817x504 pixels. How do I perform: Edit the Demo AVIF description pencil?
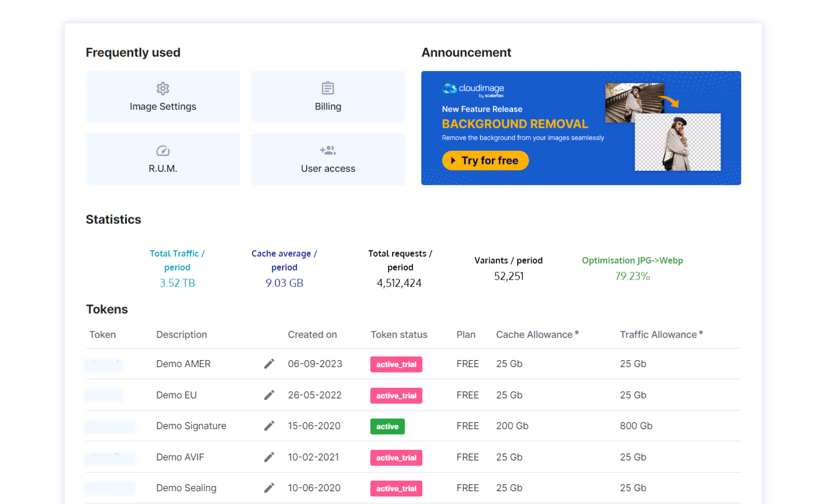click(270, 457)
